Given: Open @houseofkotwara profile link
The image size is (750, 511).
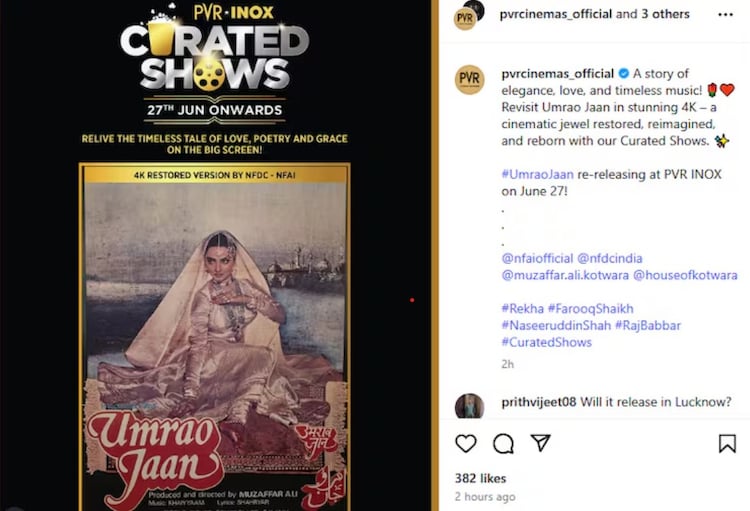Looking at the screenshot, I should click(x=685, y=275).
